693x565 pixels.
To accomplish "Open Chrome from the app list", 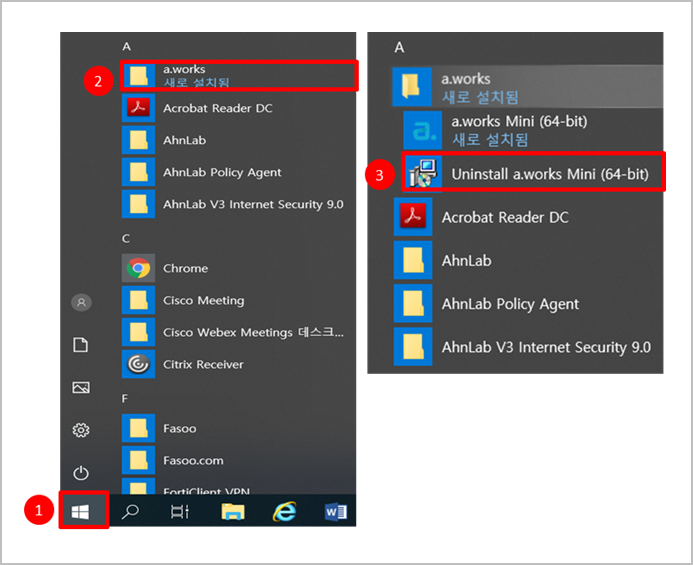I will coord(239,268).
